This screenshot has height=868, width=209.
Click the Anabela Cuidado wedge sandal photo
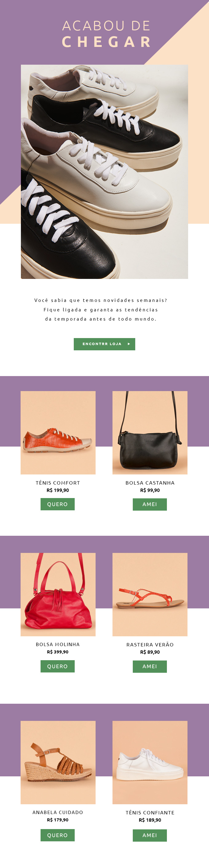coord(58,763)
